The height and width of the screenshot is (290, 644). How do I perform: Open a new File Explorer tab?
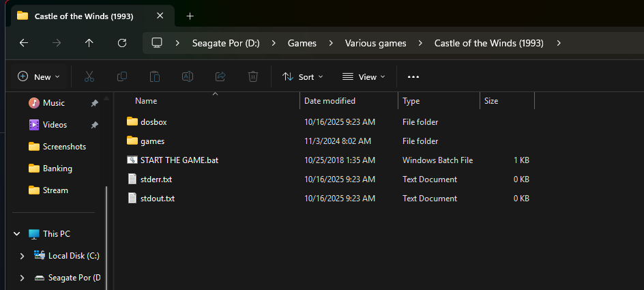pos(190,16)
